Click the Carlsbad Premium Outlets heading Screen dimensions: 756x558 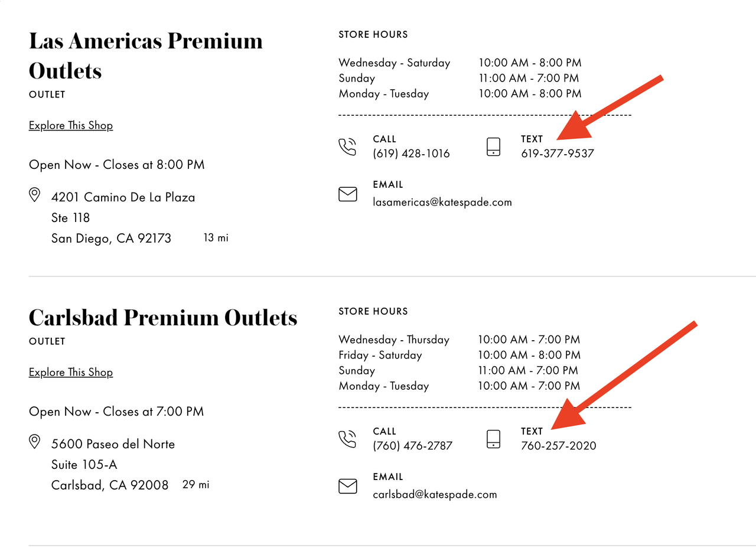tap(163, 318)
